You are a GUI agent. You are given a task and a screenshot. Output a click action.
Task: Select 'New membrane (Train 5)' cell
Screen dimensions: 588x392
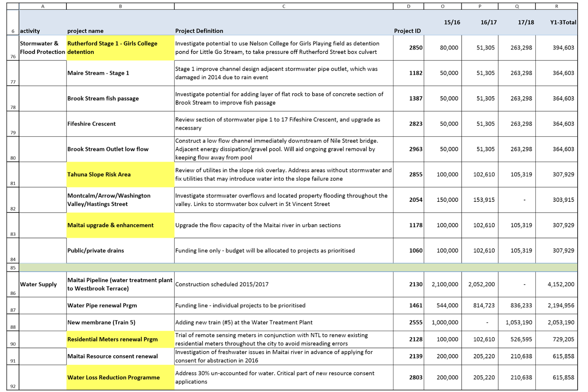click(x=120, y=322)
